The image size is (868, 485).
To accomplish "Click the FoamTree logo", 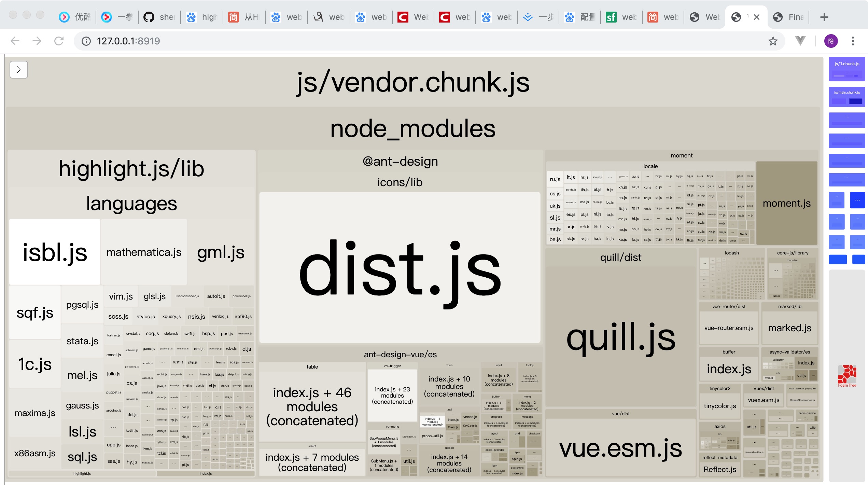I will [847, 376].
